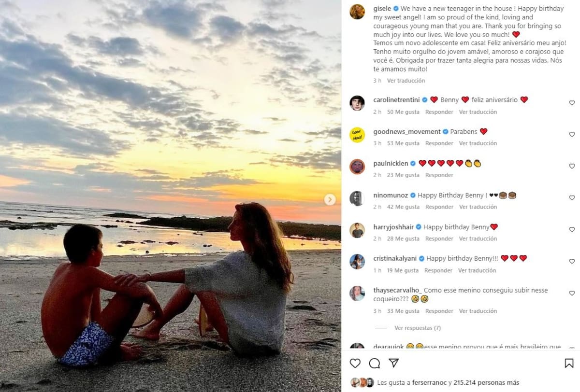Viewport: 580px width, 392px height.
Task: Open the comment bubble icon
Action: point(374,363)
